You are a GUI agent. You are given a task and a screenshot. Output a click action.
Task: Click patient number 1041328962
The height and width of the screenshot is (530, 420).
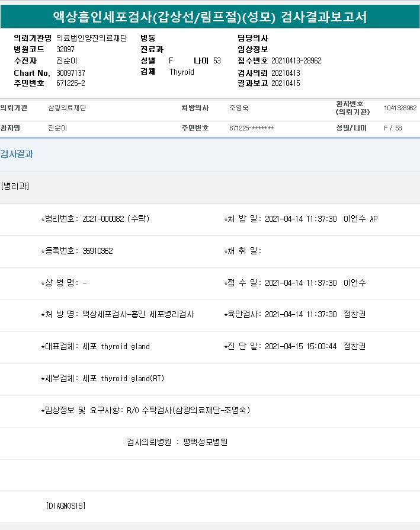click(x=400, y=108)
